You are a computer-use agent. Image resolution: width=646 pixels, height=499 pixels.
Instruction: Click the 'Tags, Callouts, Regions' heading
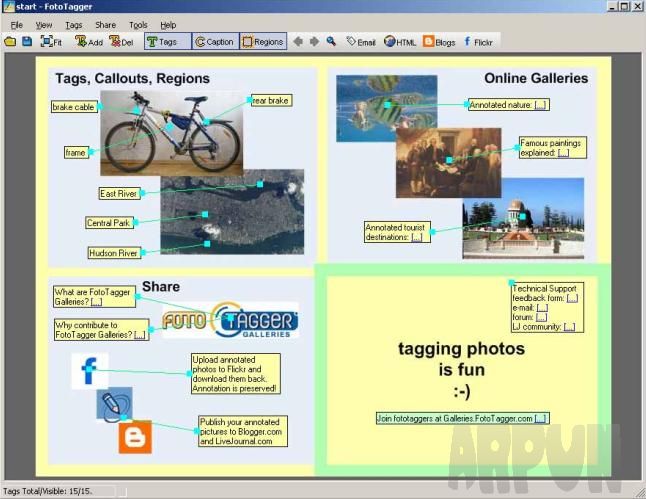tap(132, 78)
